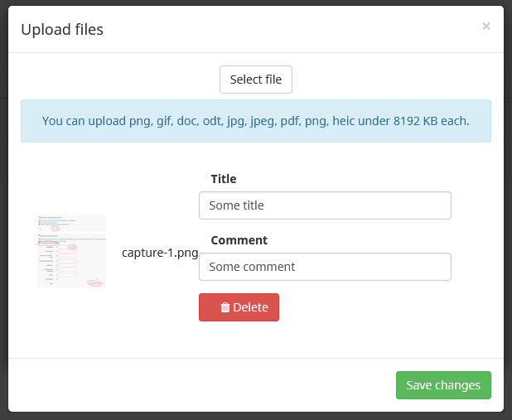Click the word 'Delete' on red button
The width and height of the screenshot is (512, 420).
click(x=250, y=307)
